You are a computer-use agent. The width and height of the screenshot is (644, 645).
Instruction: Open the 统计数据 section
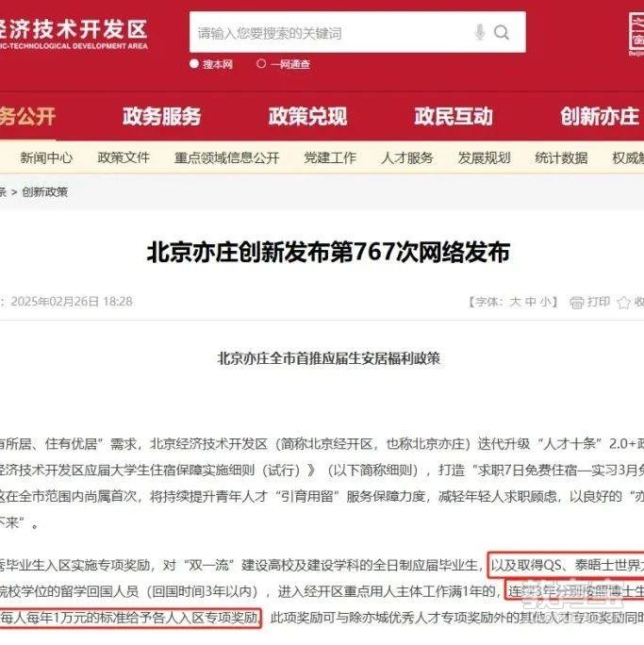click(561, 158)
